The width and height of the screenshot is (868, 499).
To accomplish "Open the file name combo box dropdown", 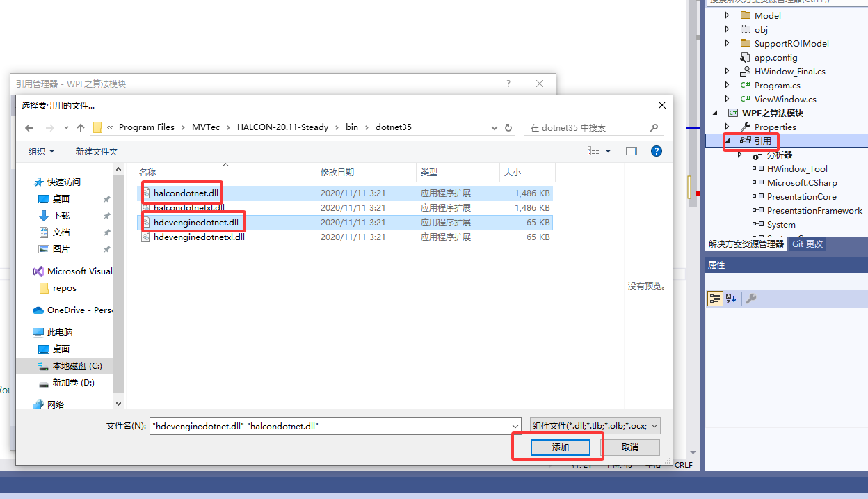I will click(515, 425).
